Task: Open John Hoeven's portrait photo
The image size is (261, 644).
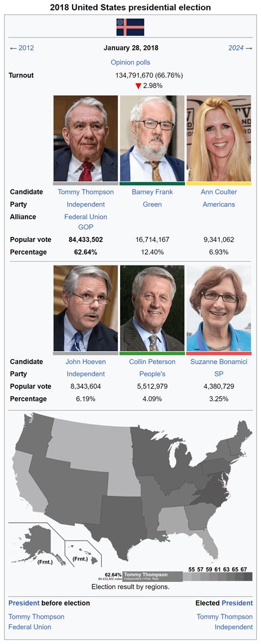Action: coord(86,308)
